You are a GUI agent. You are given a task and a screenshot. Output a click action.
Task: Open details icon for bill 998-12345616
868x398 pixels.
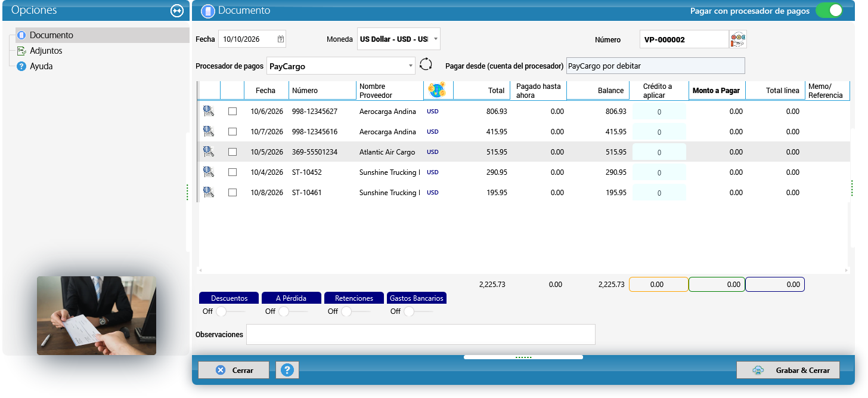208,131
